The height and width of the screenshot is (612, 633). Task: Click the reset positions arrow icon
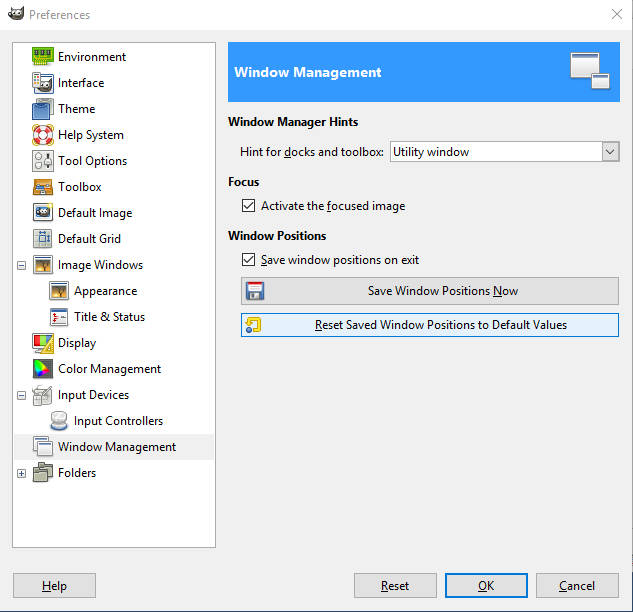(x=254, y=325)
